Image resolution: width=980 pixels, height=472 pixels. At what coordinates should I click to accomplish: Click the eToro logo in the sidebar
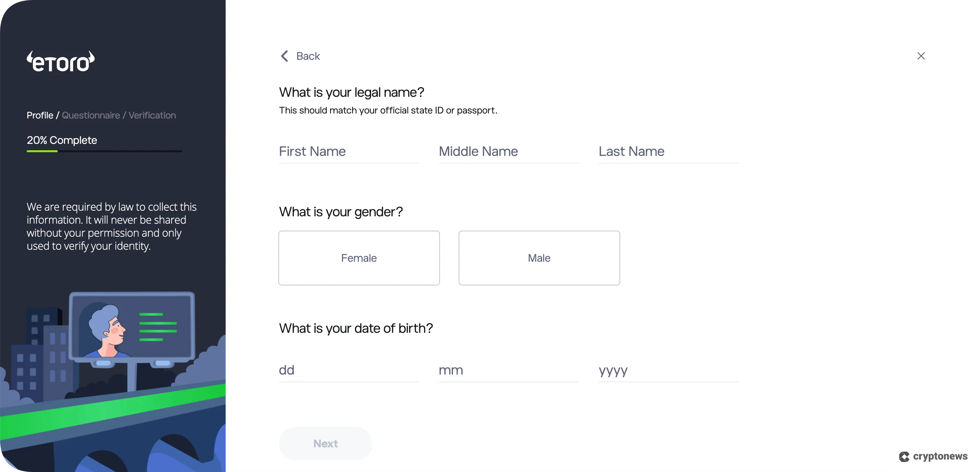pyautogui.click(x=60, y=61)
